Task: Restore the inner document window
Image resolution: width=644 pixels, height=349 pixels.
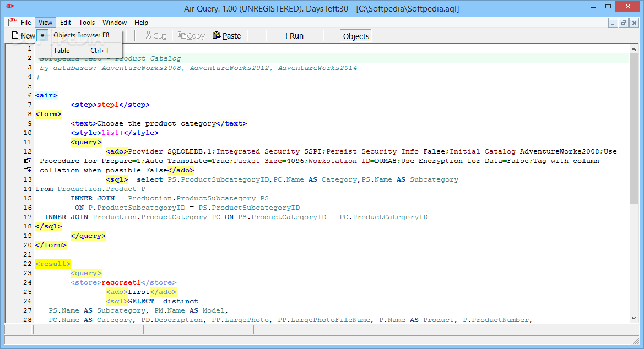Action: [623, 23]
